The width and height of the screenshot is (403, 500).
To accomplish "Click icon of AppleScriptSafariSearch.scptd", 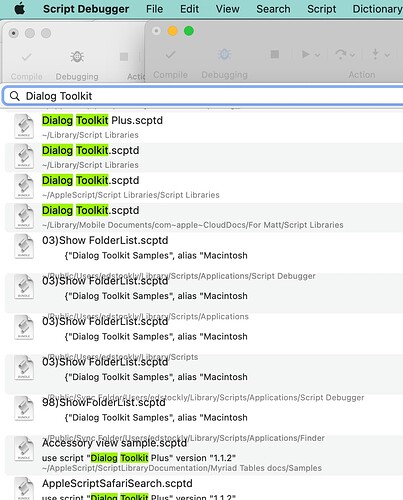I will coord(24,489).
